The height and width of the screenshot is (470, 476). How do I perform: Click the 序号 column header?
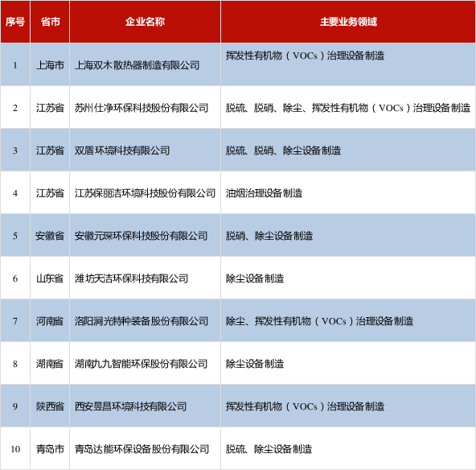click(15, 22)
